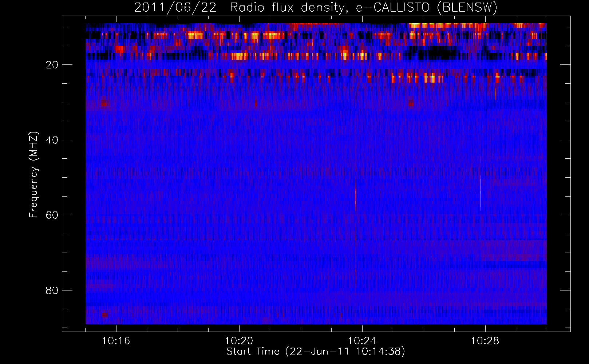Click the 10:20 time tick label

239,341
